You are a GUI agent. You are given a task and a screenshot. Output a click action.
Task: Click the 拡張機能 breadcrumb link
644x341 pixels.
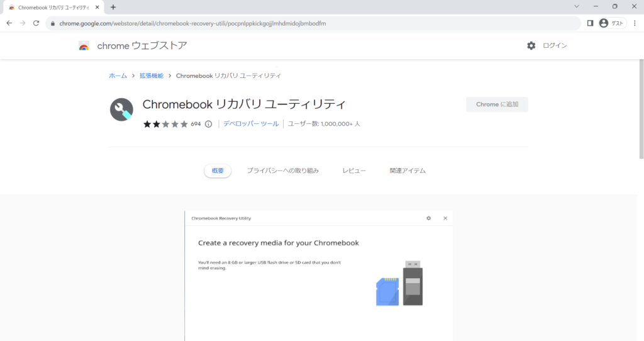[152, 75]
